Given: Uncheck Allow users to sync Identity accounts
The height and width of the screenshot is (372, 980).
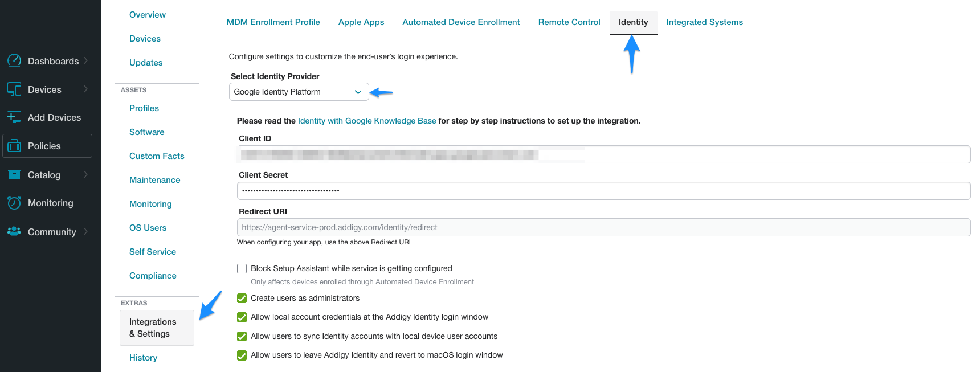Looking at the screenshot, I should 242,336.
